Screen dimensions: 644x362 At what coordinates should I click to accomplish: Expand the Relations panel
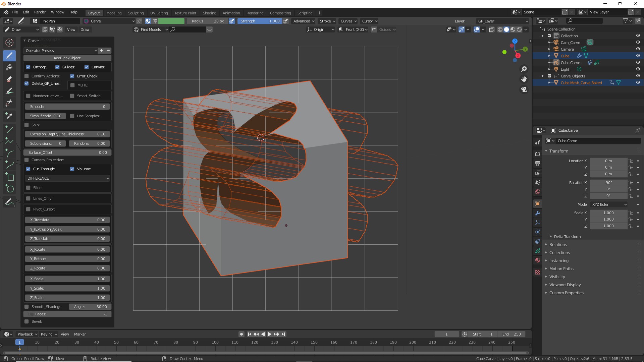(x=558, y=245)
